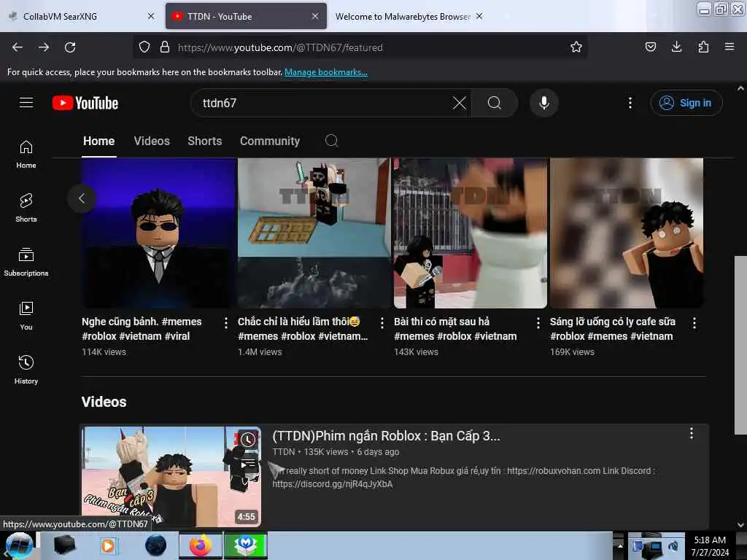Open 'Bài thi có mặt sau hả' thumbnail
The image size is (747, 560).
[x=471, y=233]
